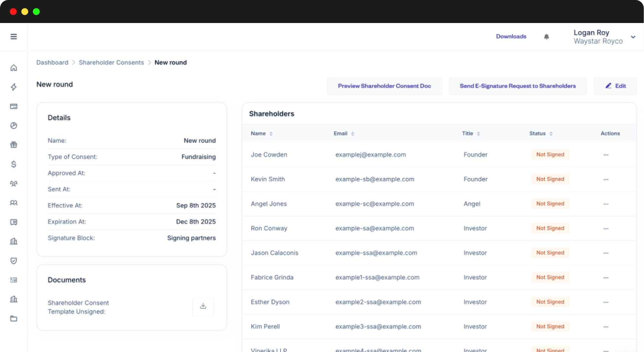Download Shareholder Consent Template Unsigned
644x352 pixels.
click(x=203, y=306)
